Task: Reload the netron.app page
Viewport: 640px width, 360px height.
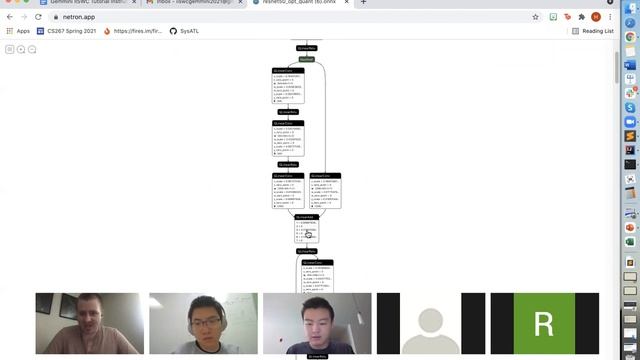Action: 38,17
